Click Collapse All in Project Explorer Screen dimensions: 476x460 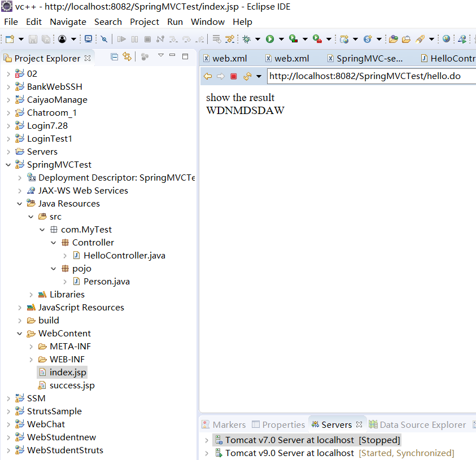pos(115,57)
